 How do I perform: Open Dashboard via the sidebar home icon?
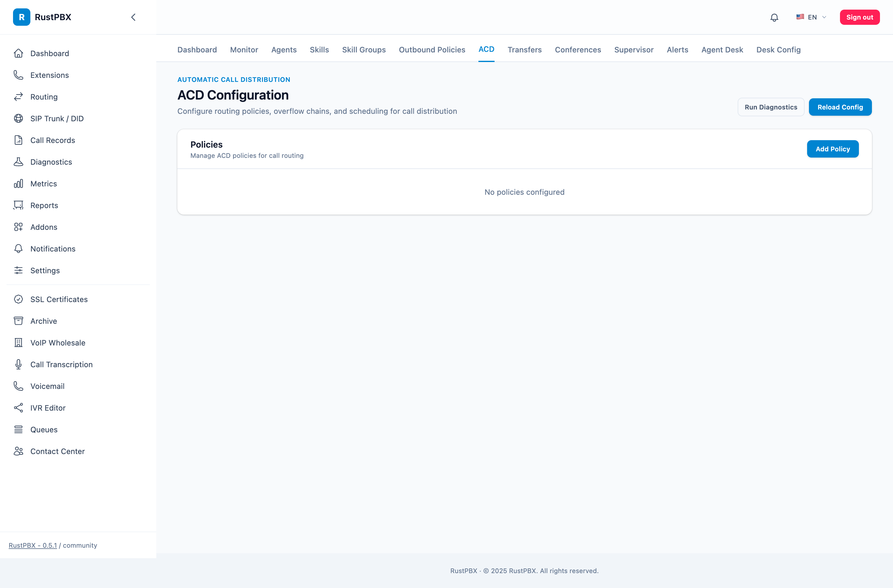point(18,53)
